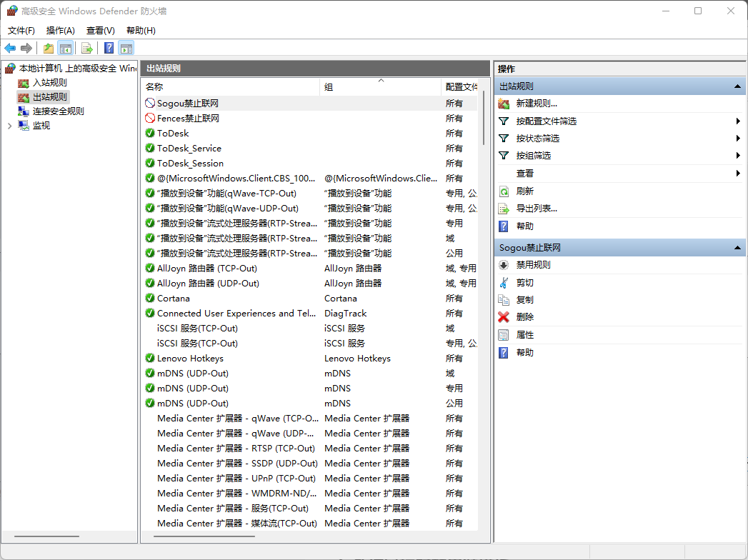Open the 按配置文件筛选 submenu arrow
Image resolution: width=748 pixels, height=560 pixels.
[x=738, y=121]
